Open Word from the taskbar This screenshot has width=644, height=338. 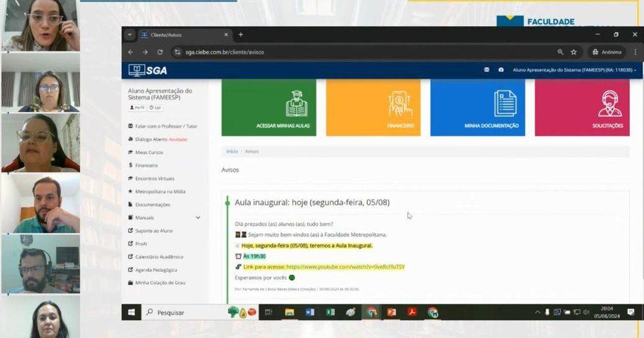[x=310, y=313]
